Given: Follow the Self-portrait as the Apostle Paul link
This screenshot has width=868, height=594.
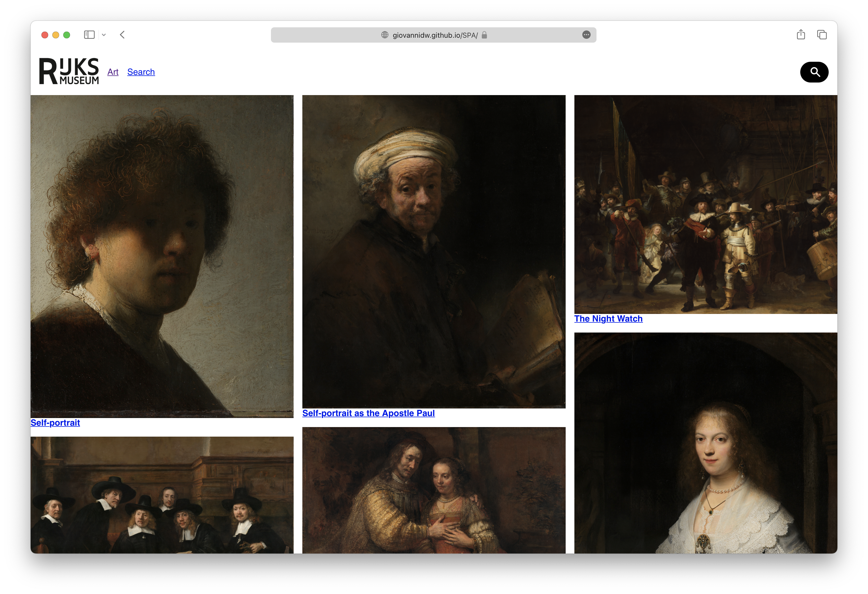Looking at the screenshot, I should 368,413.
